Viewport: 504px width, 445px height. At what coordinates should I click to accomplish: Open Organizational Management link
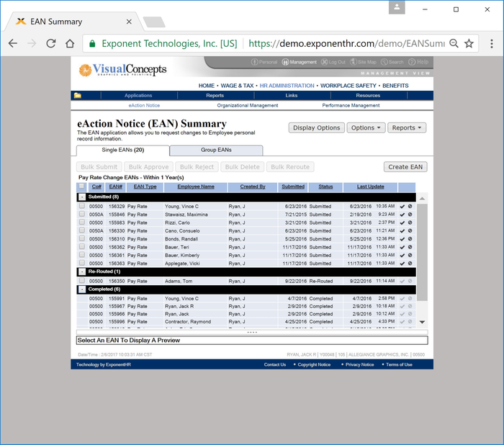pyautogui.click(x=248, y=105)
